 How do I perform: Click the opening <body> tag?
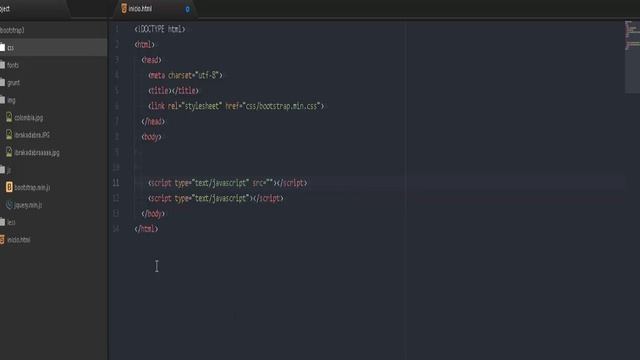151,137
